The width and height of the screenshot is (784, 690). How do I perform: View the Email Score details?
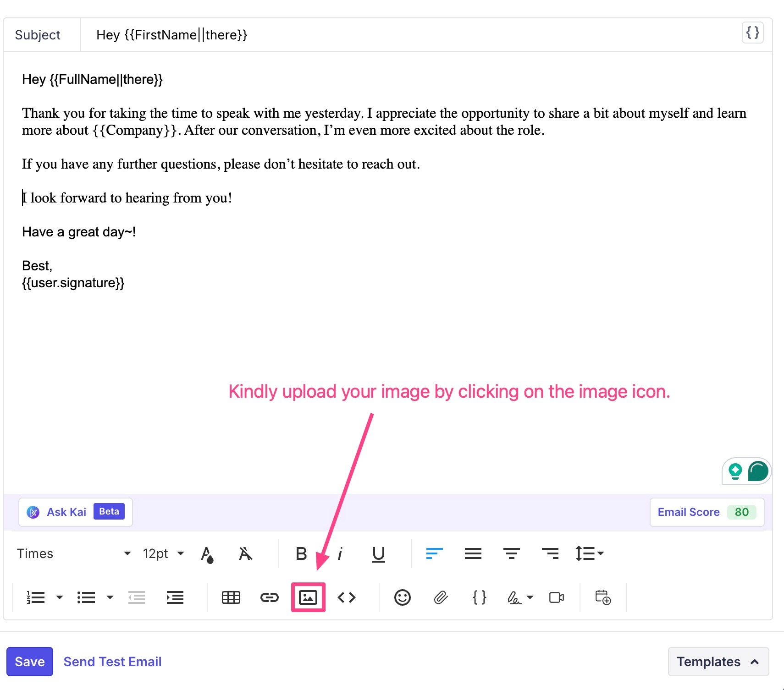pyautogui.click(x=707, y=512)
